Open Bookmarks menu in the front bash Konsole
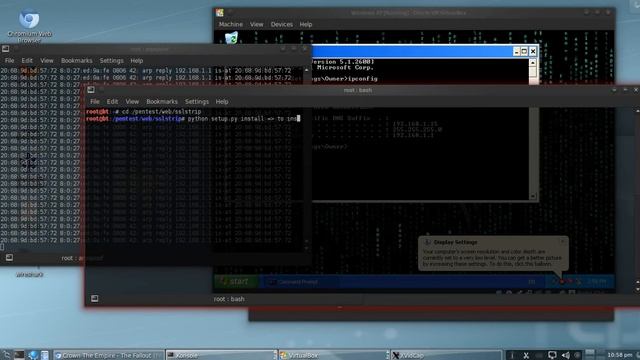The width and height of the screenshot is (640, 360). [x=162, y=102]
